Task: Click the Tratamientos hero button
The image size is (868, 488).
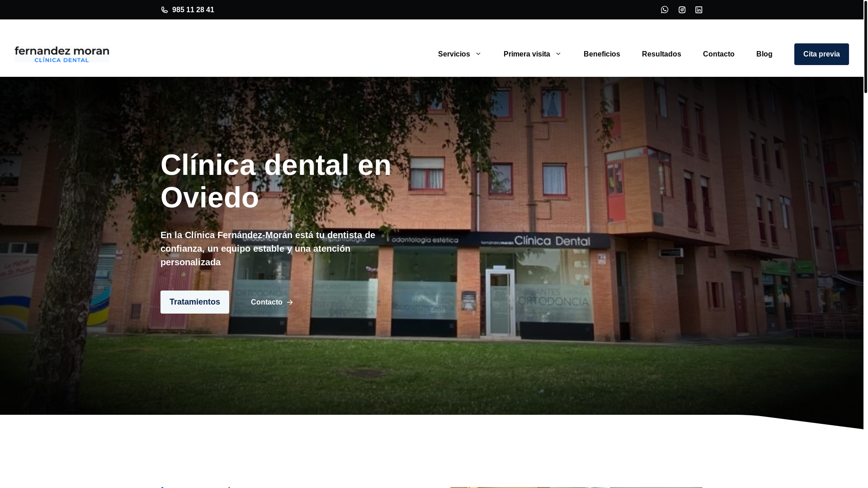Action: pyautogui.click(x=195, y=302)
